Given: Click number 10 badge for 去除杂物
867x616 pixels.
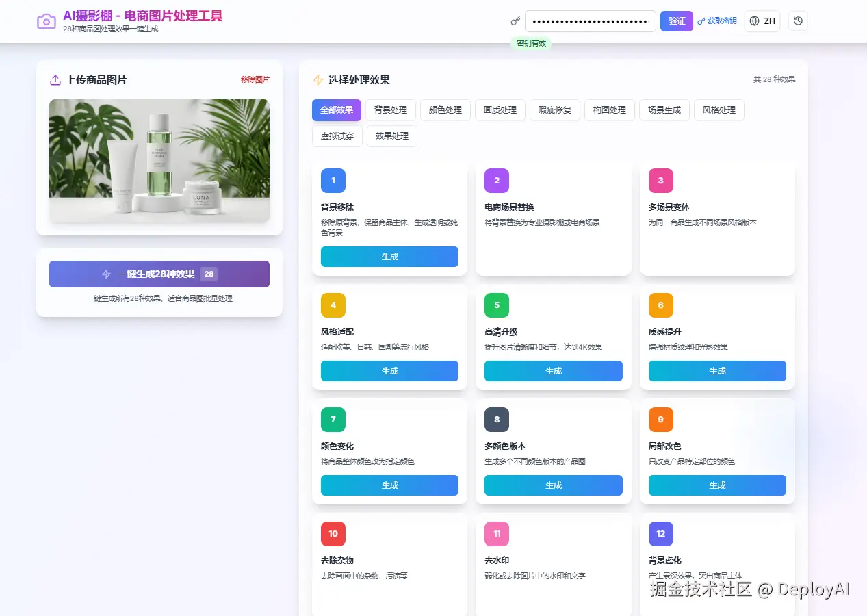Looking at the screenshot, I should coord(333,534).
